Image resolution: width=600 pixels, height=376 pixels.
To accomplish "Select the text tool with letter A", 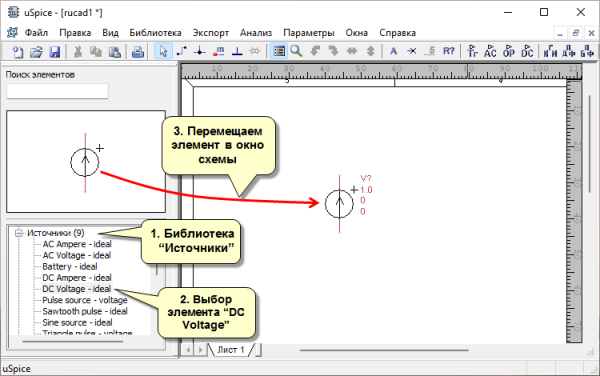I will 393,51.
